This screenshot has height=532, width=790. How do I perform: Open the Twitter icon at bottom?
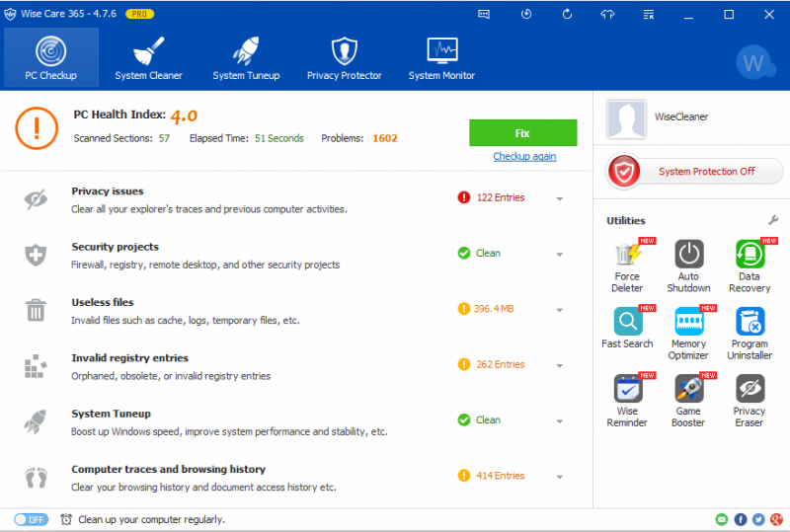coord(758,519)
